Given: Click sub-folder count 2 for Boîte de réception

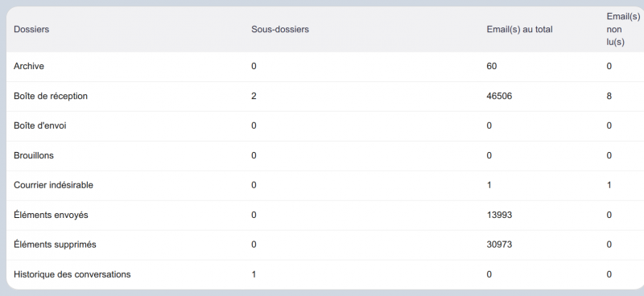Looking at the screenshot, I should [x=254, y=96].
